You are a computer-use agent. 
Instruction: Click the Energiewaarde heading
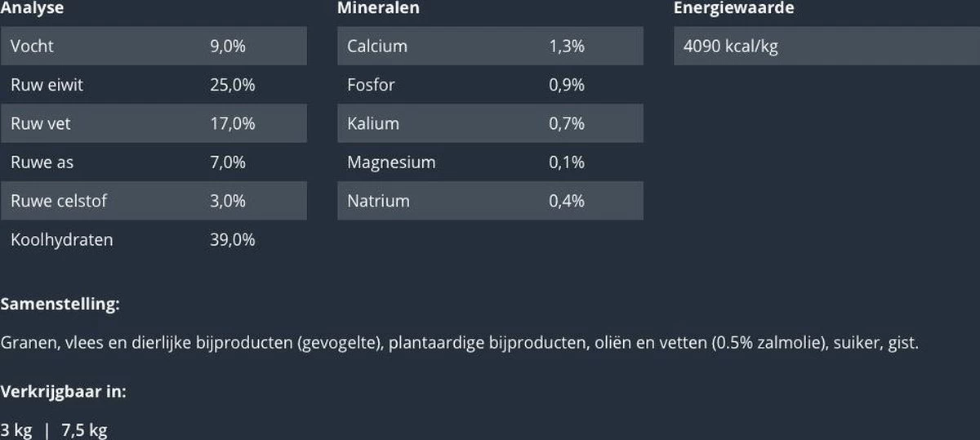[733, 8]
